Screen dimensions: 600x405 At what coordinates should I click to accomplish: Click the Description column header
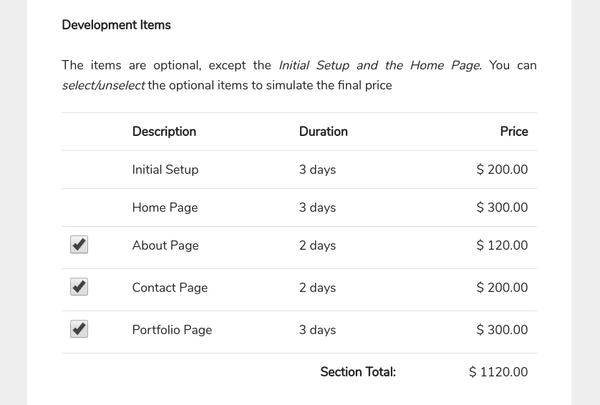point(164,131)
